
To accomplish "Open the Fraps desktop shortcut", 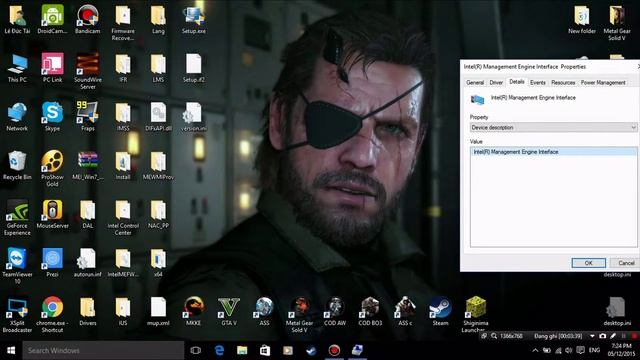I will (x=87, y=116).
